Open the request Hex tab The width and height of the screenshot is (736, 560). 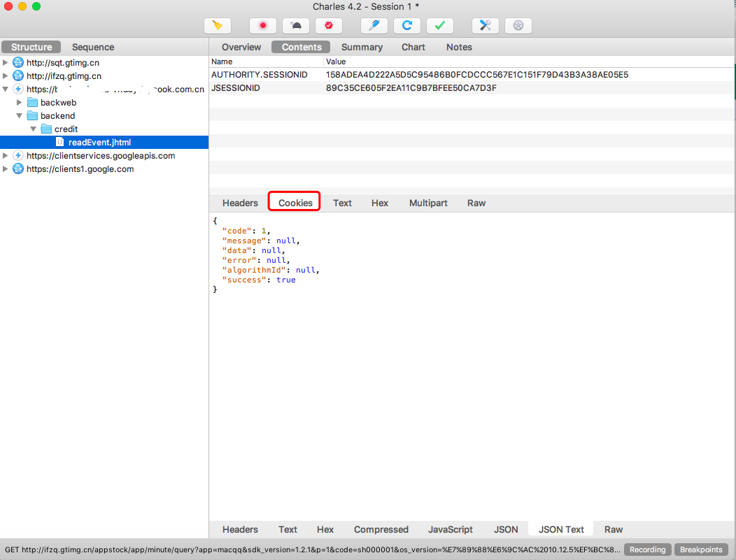coord(380,203)
